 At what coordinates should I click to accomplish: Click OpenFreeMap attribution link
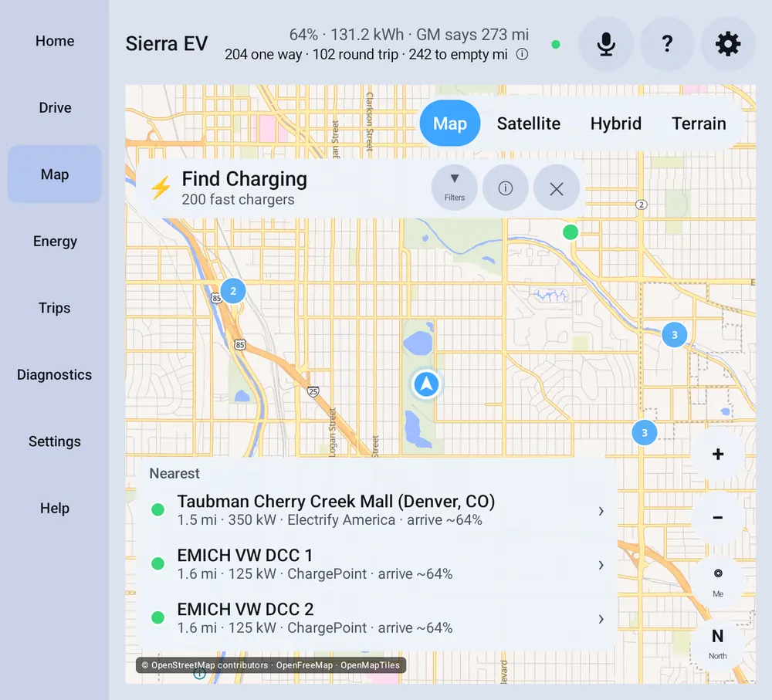[x=304, y=665]
